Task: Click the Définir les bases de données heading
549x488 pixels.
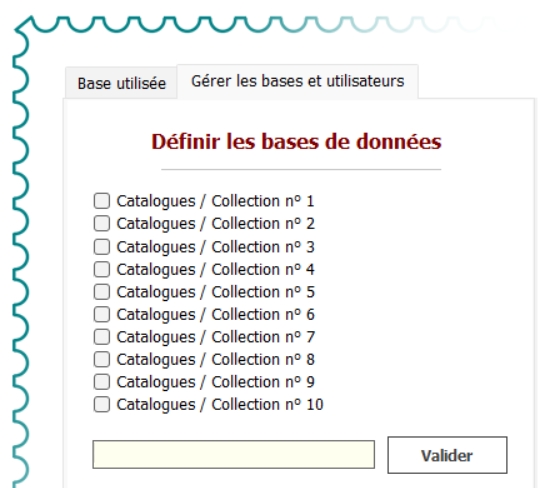Action: pyautogui.click(x=296, y=142)
